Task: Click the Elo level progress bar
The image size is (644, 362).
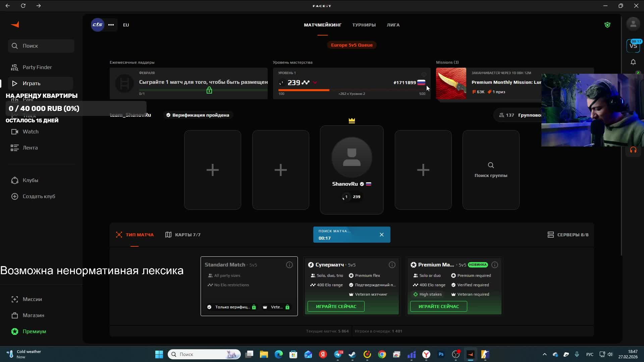Action: point(351,90)
